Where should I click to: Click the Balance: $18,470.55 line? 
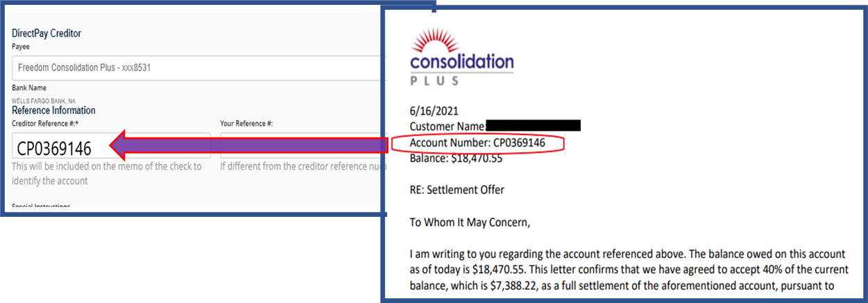[456, 158]
